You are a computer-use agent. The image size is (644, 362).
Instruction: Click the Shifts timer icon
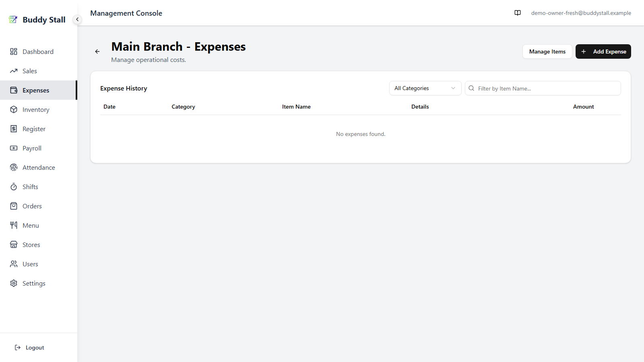(x=14, y=187)
